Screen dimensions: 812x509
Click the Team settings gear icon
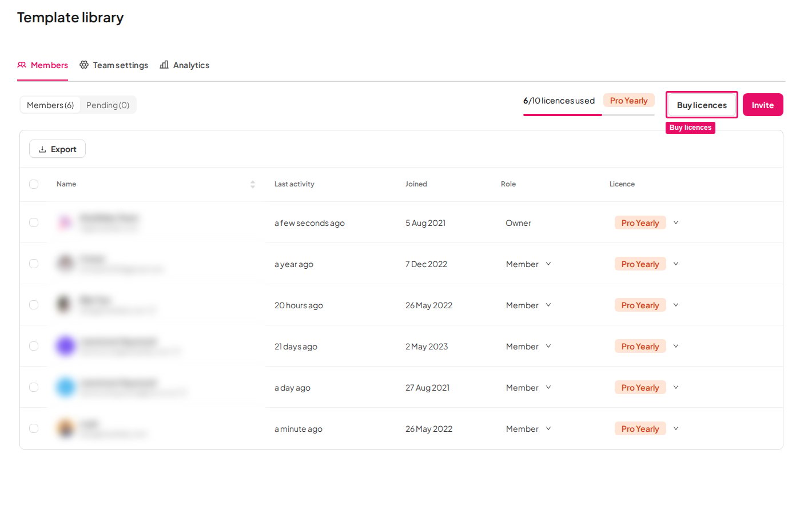coord(84,65)
